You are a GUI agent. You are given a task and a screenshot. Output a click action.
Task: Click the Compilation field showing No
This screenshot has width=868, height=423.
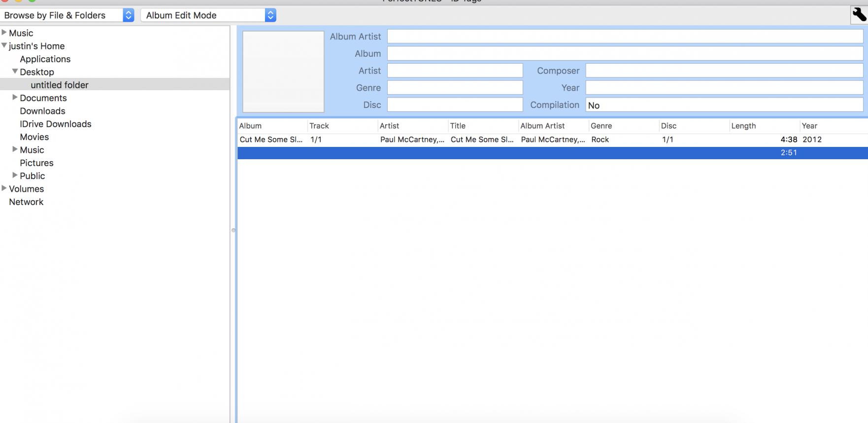pyautogui.click(x=724, y=105)
